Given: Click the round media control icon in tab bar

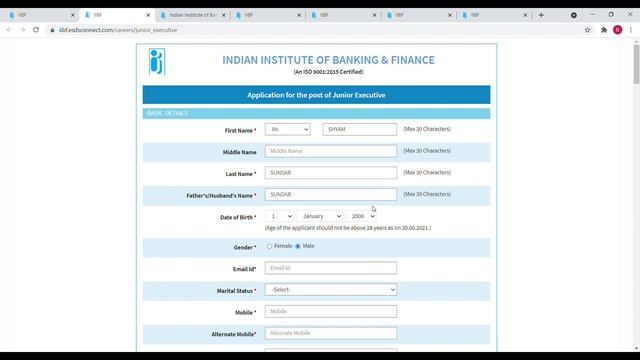Looking at the screenshot, I should tap(574, 15).
